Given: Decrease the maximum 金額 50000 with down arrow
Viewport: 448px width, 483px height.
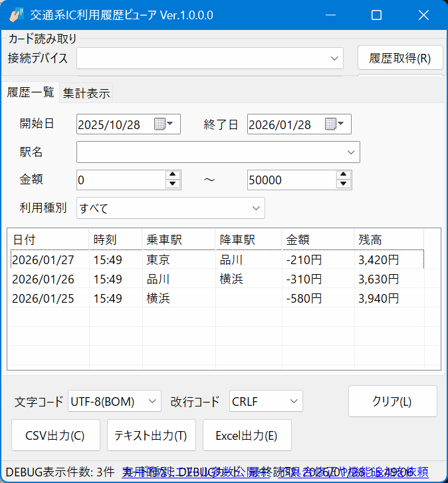Looking at the screenshot, I should pyautogui.click(x=344, y=184).
